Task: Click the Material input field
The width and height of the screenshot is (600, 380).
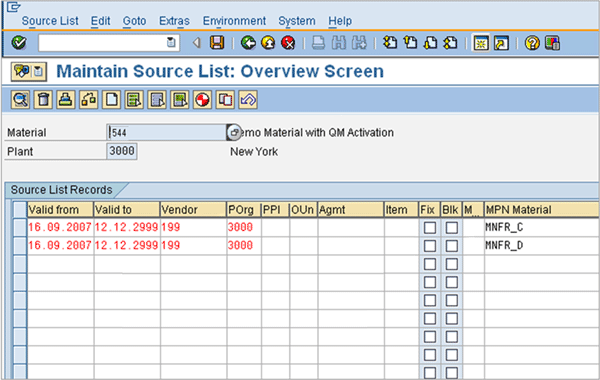Action: click(167, 132)
